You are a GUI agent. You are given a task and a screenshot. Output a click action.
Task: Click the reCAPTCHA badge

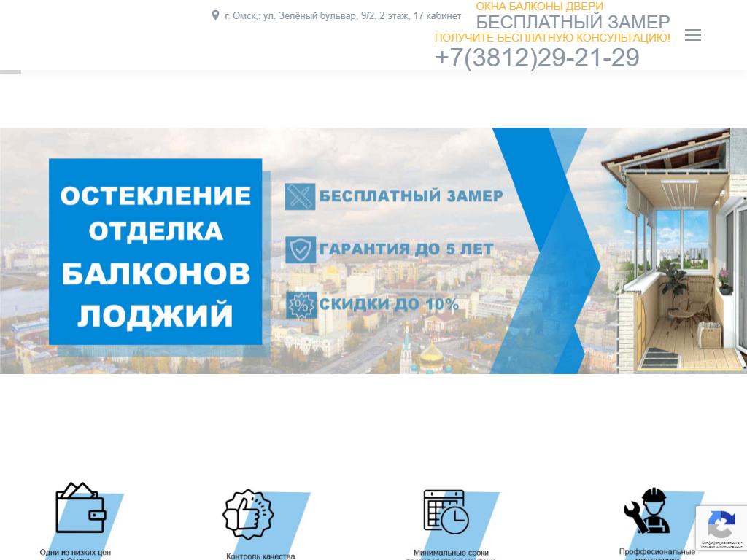pos(721,528)
